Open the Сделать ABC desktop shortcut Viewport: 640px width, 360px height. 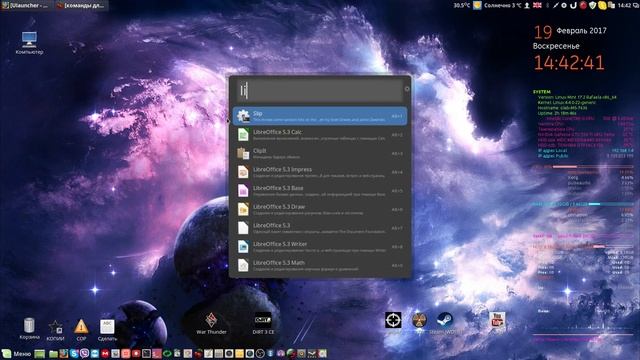click(107, 330)
